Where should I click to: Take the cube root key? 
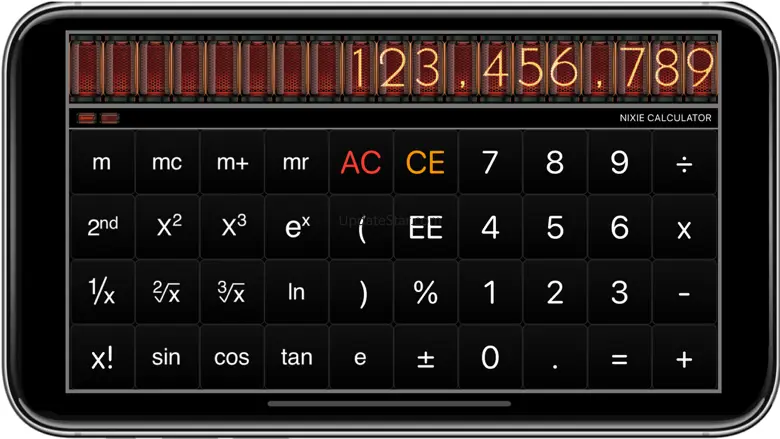(x=232, y=292)
